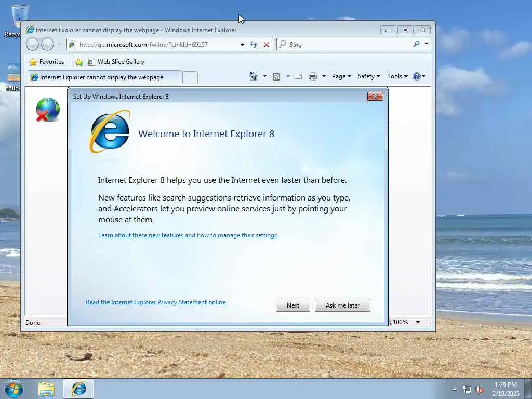Click the network tray icon

coord(467,390)
